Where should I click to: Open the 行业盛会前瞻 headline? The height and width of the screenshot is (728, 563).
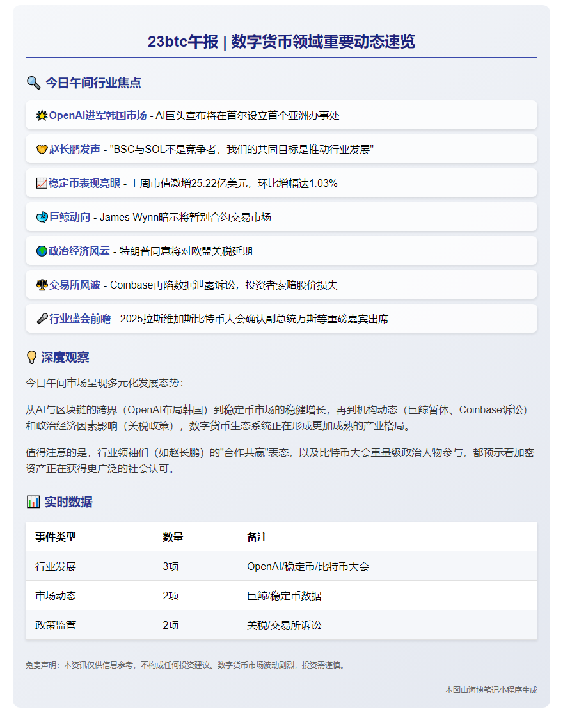(x=80, y=319)
